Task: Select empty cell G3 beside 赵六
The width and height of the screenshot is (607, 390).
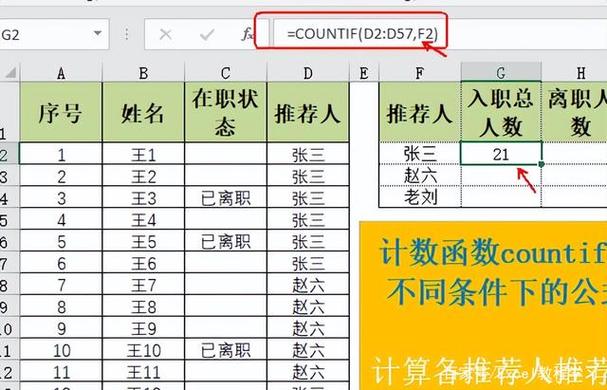Action: [501, 175]
